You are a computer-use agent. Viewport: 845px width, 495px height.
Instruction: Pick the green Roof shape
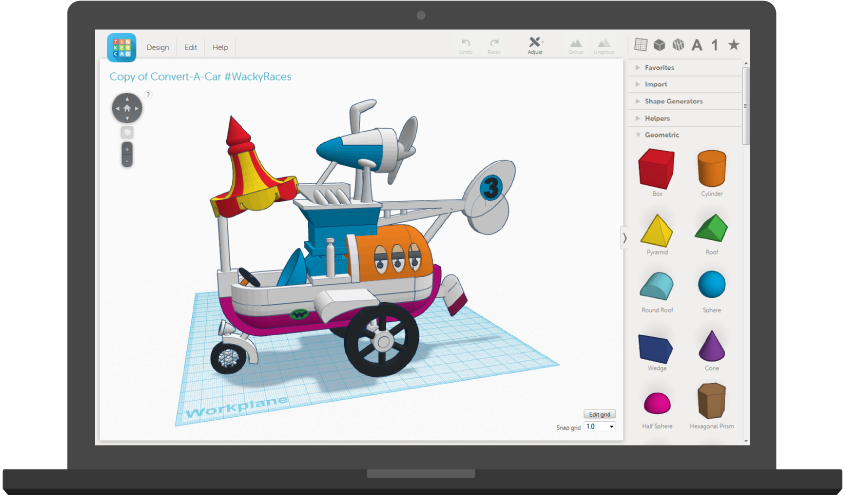click(x=711, y=228)
